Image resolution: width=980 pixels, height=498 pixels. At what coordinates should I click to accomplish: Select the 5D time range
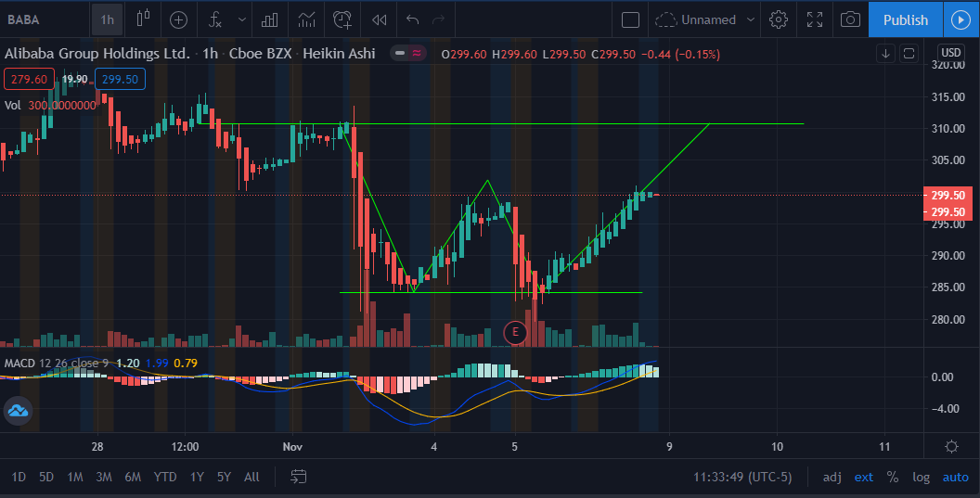pyautogui.click(x=46, y=477)
